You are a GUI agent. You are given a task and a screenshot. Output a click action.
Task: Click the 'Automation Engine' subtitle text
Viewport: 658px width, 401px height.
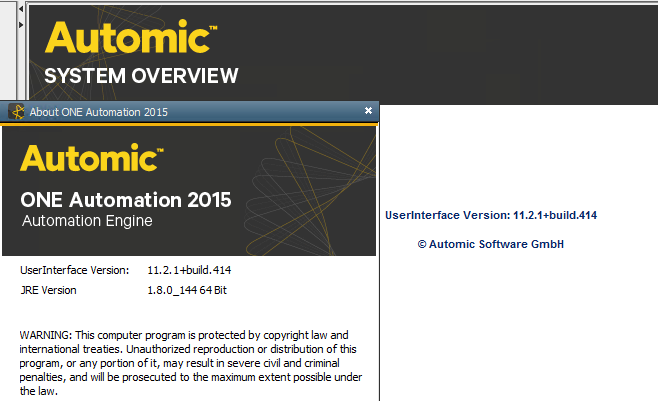pyautogui.click(x=87, y=221)
